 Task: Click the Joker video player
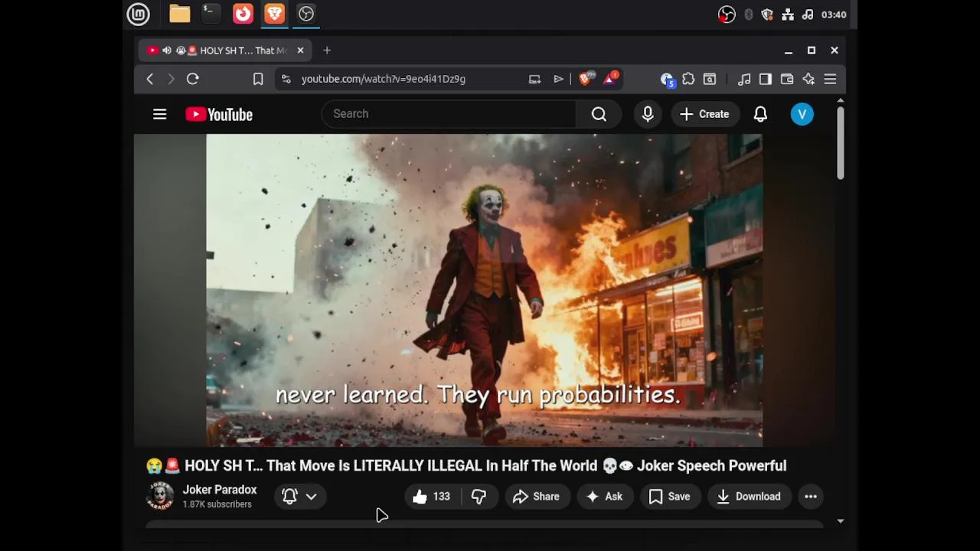pyautogui.click(x=484, y=290)
